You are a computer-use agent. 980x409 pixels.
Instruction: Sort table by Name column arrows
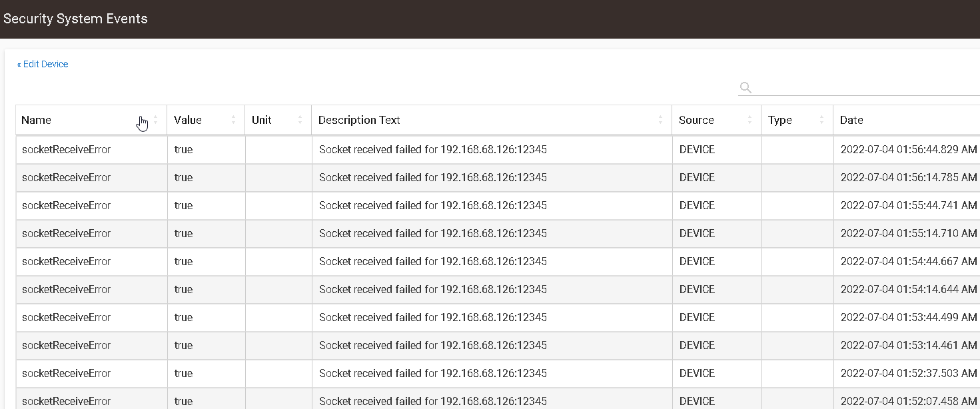(x=155, y=120)
